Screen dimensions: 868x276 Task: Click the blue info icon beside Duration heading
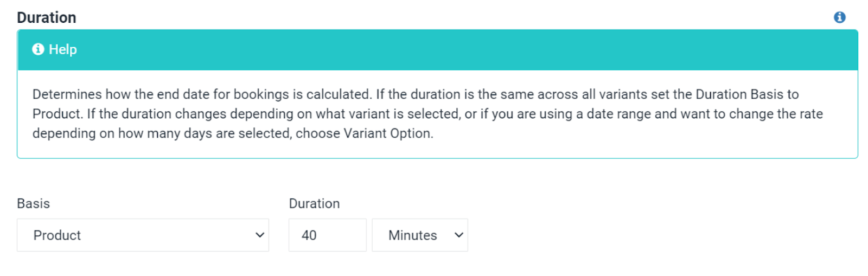pos(839,17)
